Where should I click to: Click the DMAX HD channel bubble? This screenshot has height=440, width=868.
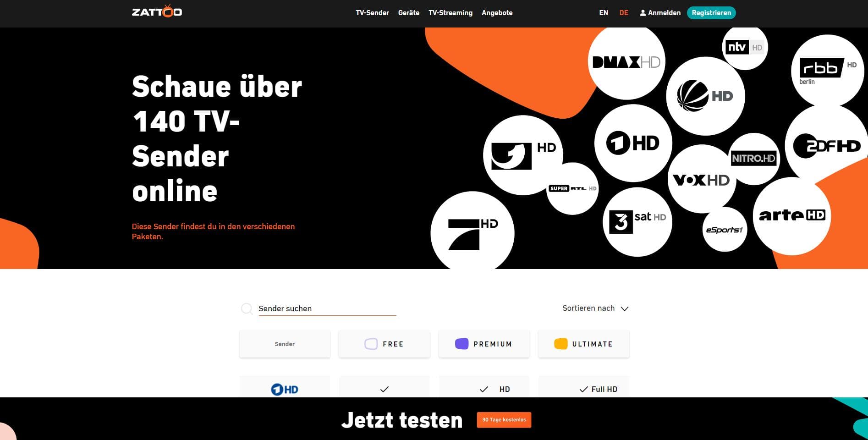pyautogui.click(x=626, y=62)
